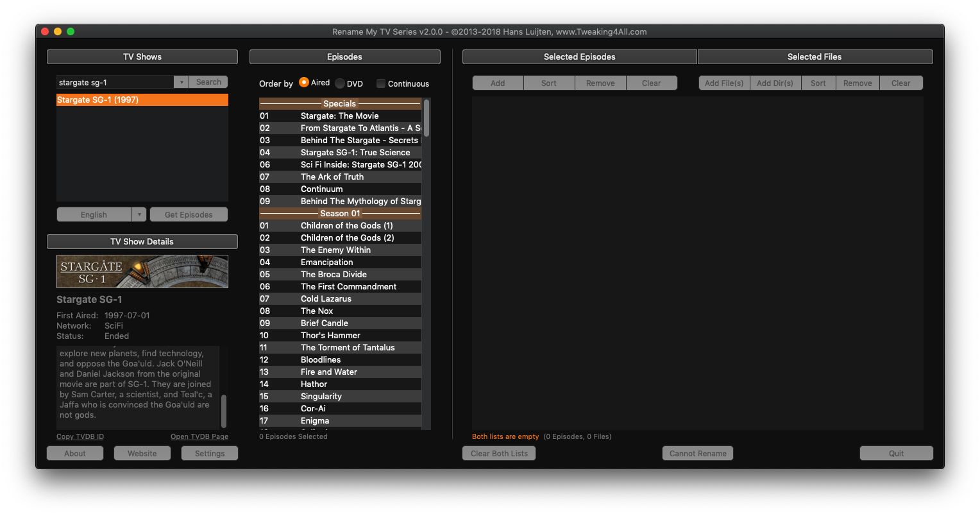The image size is (980, 516).
Task: Click the Cannot Rename button
Action: 698,453
